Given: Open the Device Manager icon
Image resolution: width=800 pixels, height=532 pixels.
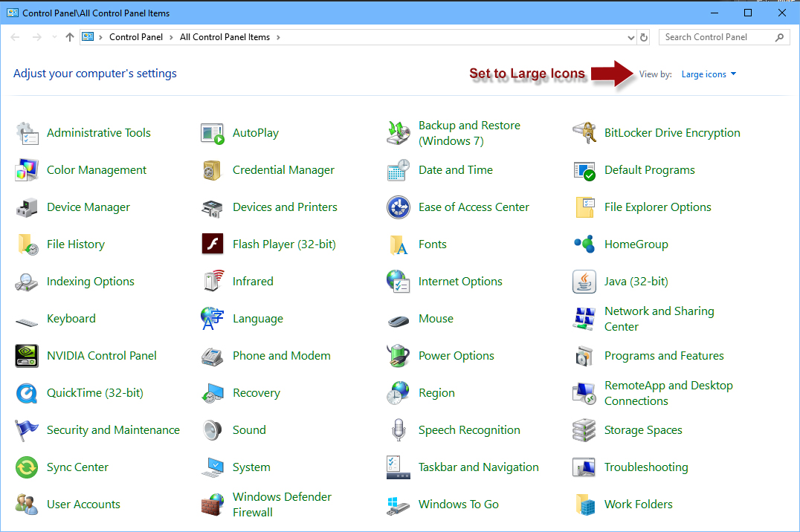Looking at the screenshot, I should pos(27,207).
